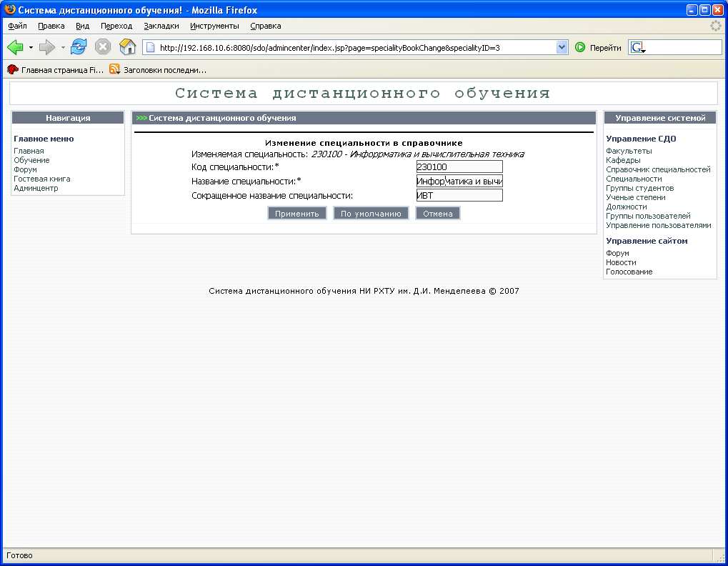Click the Управление СДО heading
This screenshot has width=728, height=566.
(641, 139)
